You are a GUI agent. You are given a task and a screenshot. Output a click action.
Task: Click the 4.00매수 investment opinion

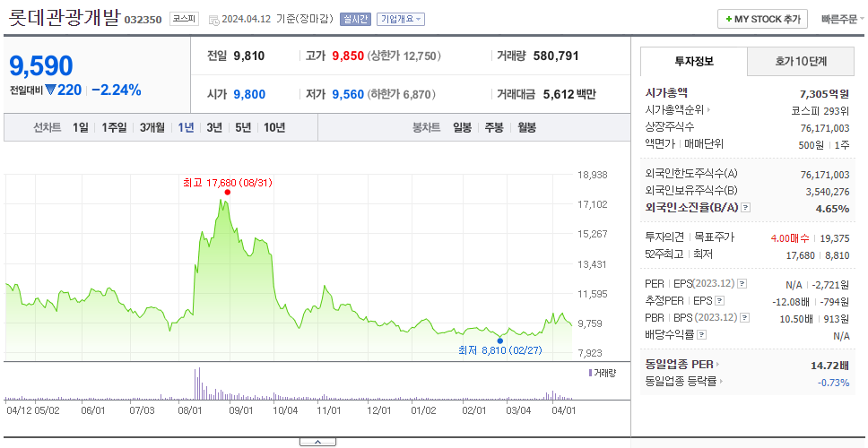pos(790,238)
